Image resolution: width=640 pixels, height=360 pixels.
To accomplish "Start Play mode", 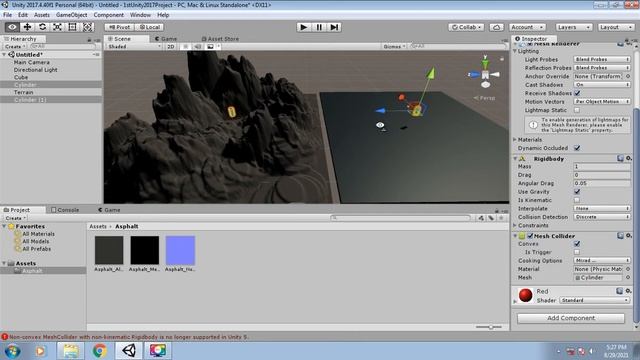I will (x=303, y=27).
